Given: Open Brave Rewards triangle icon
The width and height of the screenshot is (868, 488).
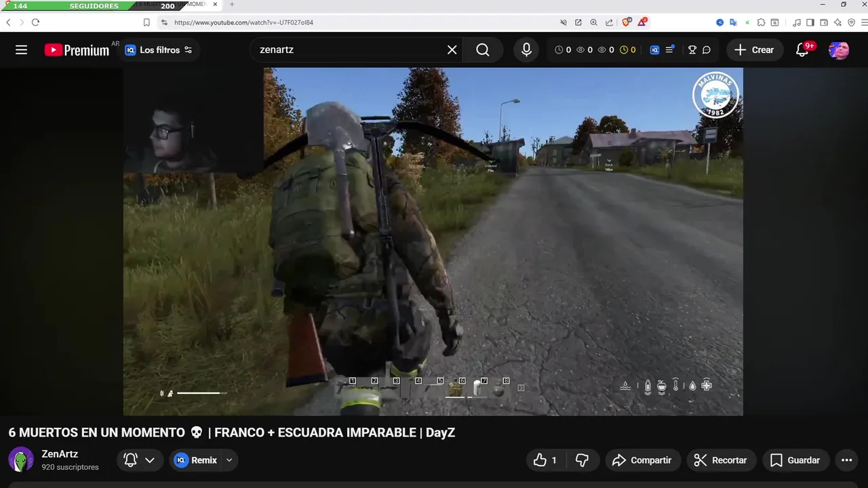Looking at the screenshot, I should click(x=642, y=22).
